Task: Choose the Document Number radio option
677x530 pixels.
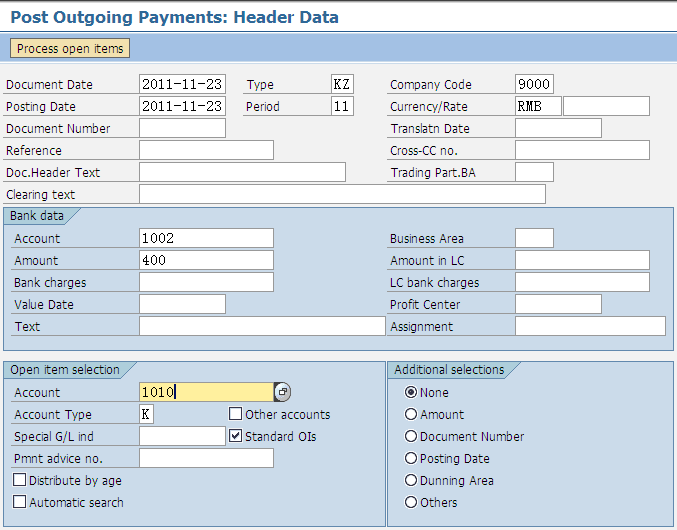Action: [411, 436]
